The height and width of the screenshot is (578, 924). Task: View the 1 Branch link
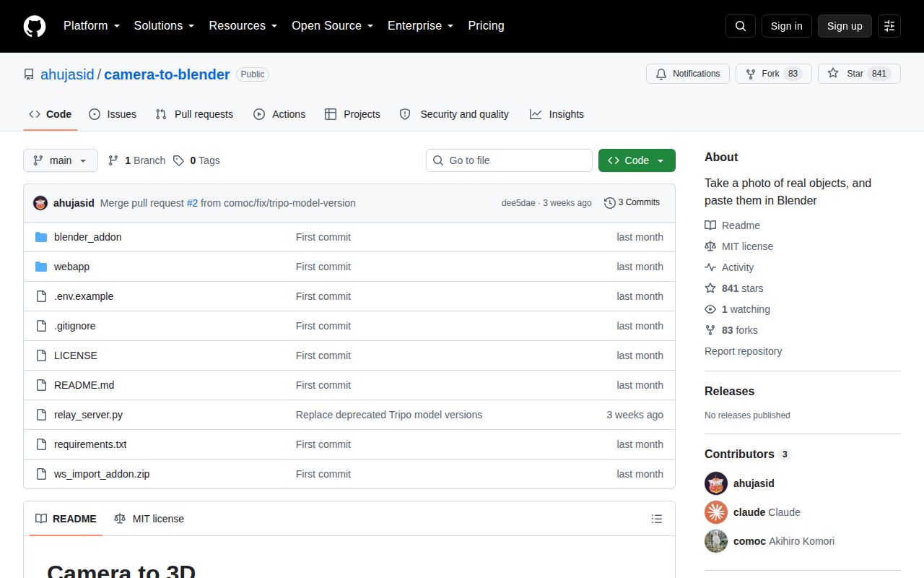(136, 160)
